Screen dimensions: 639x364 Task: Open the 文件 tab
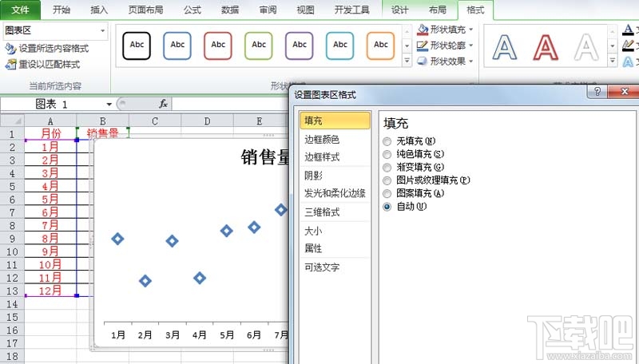click(x=21, y=10)
